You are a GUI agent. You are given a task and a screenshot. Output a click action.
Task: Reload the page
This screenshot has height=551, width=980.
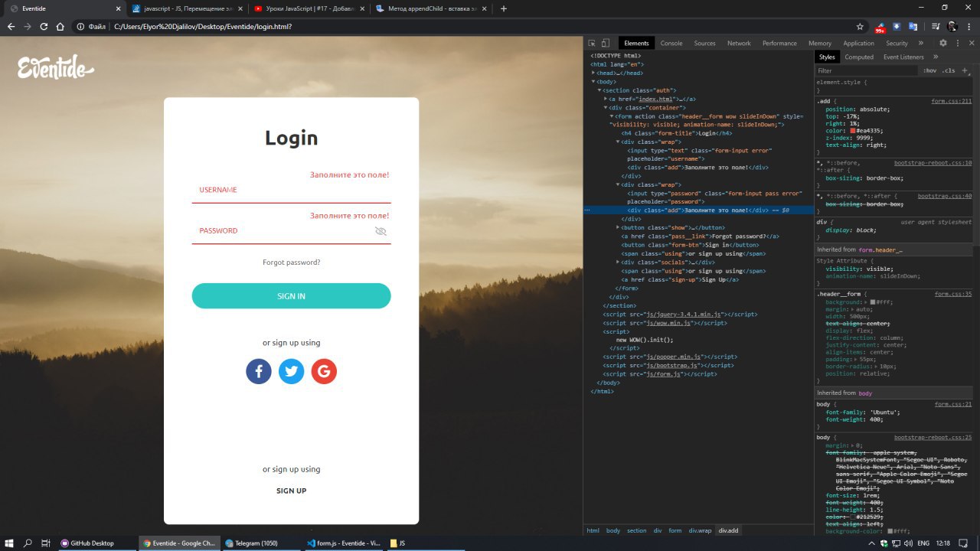point(44,26)
